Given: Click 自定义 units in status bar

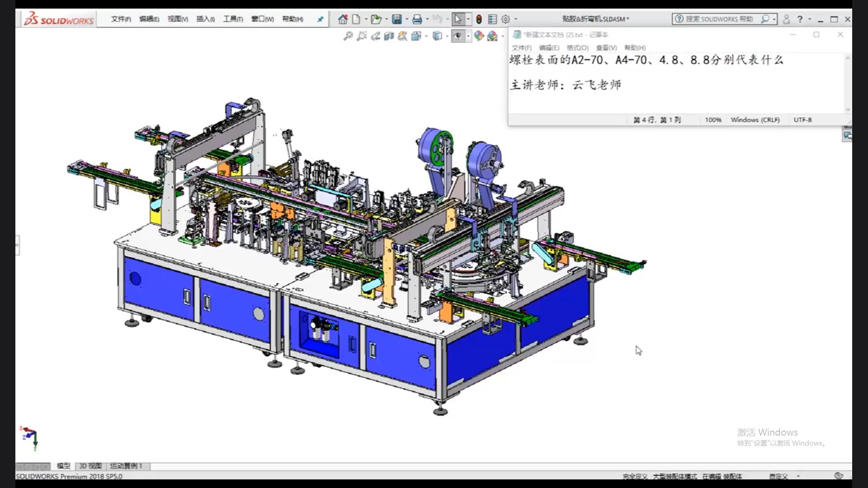Looking at the screenshot, I should click(x=778, y=476).
